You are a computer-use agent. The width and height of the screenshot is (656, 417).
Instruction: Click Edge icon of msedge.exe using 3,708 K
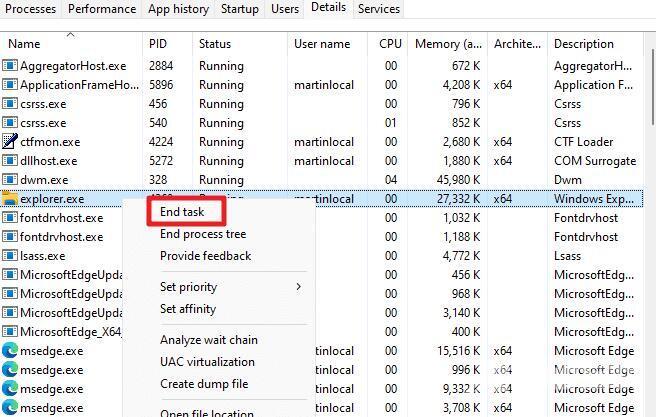click(9, 408)
